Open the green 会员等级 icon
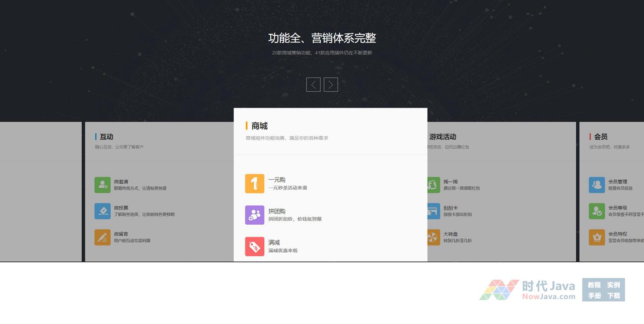The width and height of the screenshot is (644, 324). 597,211
